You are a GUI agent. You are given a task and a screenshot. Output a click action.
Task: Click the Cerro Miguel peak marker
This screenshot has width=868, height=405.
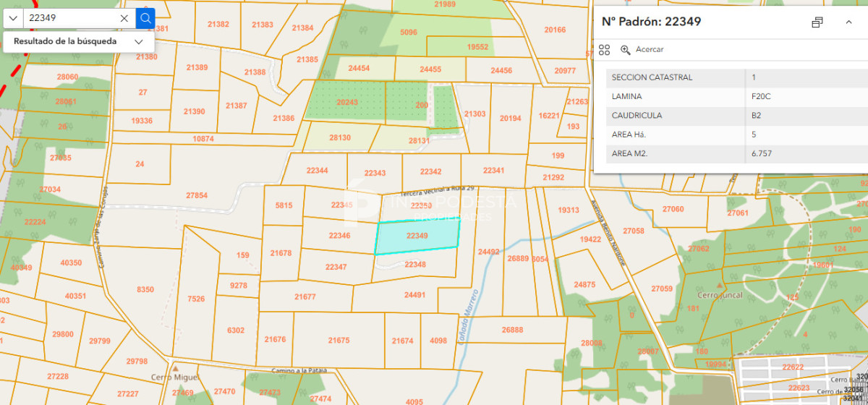click(174, 368)
